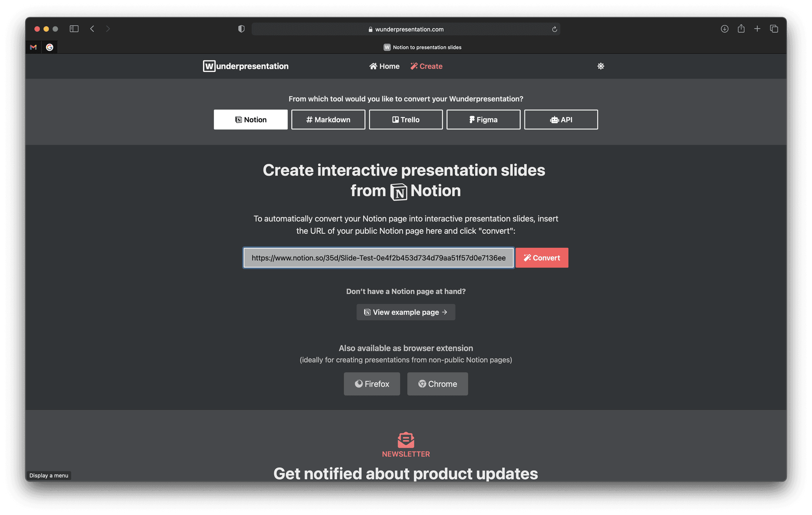Click the settings gear icon

pyautogui.click(x=601, y=66)
